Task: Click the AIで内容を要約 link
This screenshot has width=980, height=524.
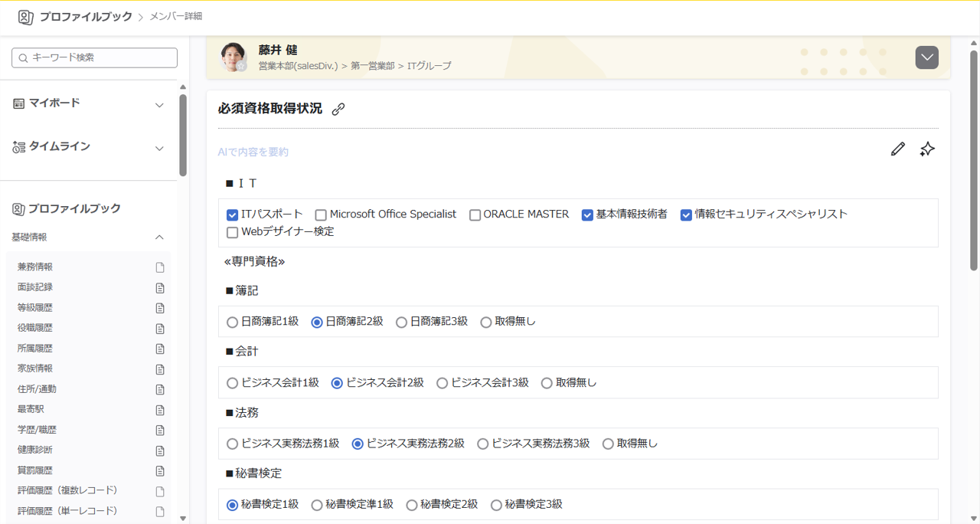Action: click(253, 152)
